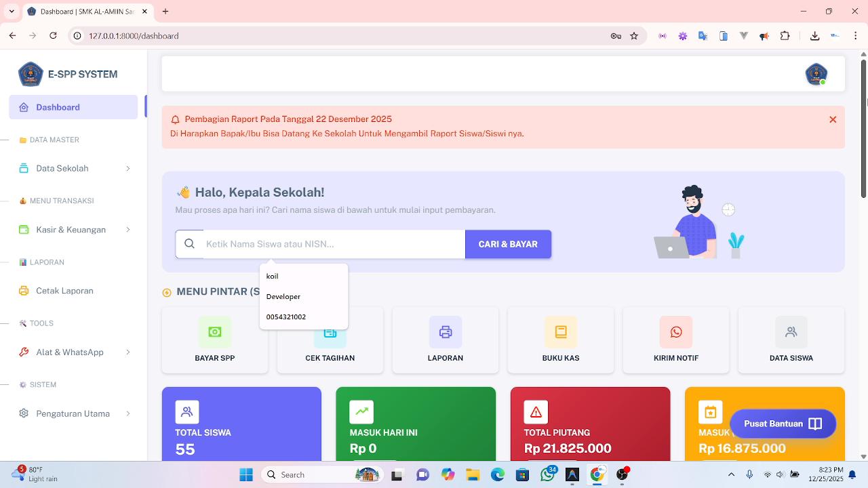This screenshot has height=488, width=868.
Task: Click the WhatsApp icon in the taskbar
Action: pos(547,474)
